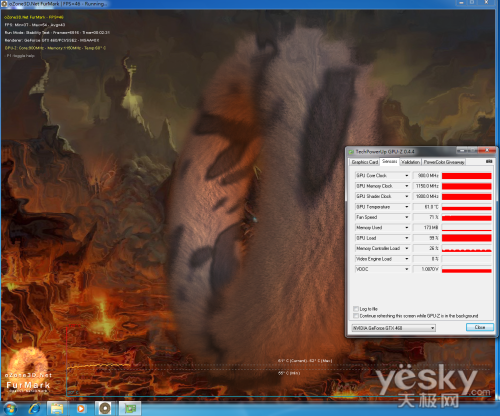Select the Sensors tab in GPU-Z

coord(389,161)
